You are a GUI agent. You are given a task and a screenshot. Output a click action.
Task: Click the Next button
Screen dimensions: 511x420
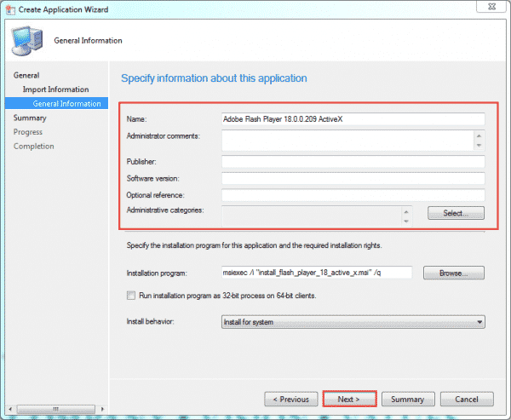(x=349, y=399)
